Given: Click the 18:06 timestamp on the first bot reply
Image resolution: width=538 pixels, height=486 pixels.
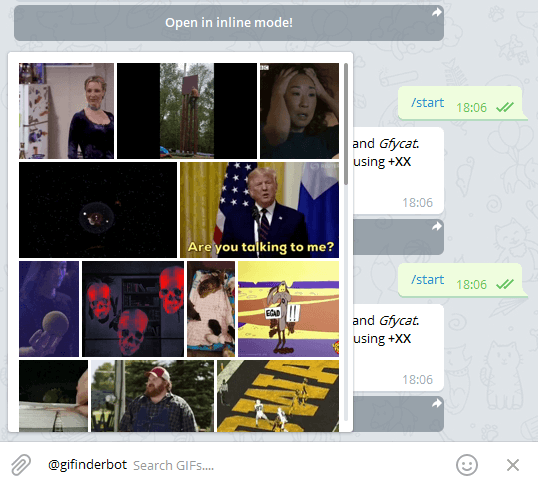Looking at the screenshot, I should [418, 202].
